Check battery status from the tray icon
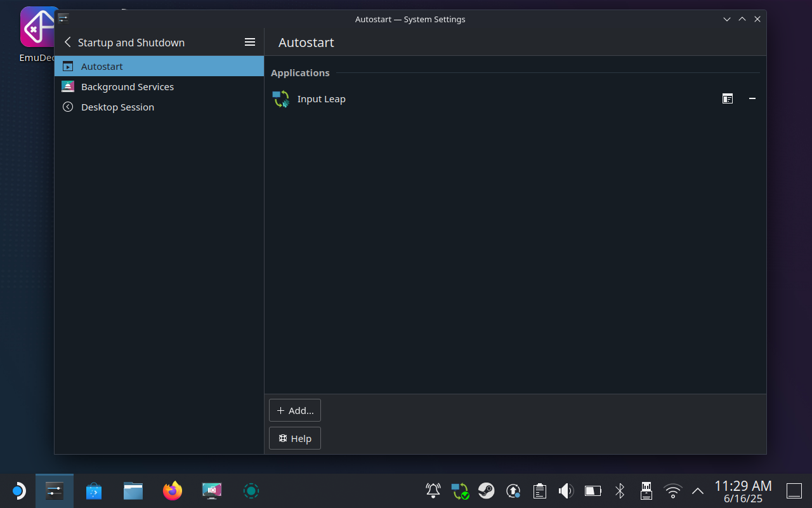The width and height of the screenshot is (812, 508). (x=592, y=491)
